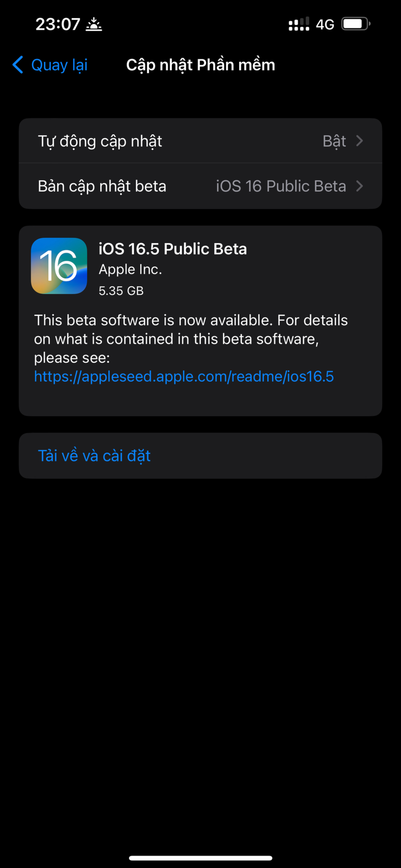
Task: Change the iOS 16 Public Beta selection
Action: point(281,186)
